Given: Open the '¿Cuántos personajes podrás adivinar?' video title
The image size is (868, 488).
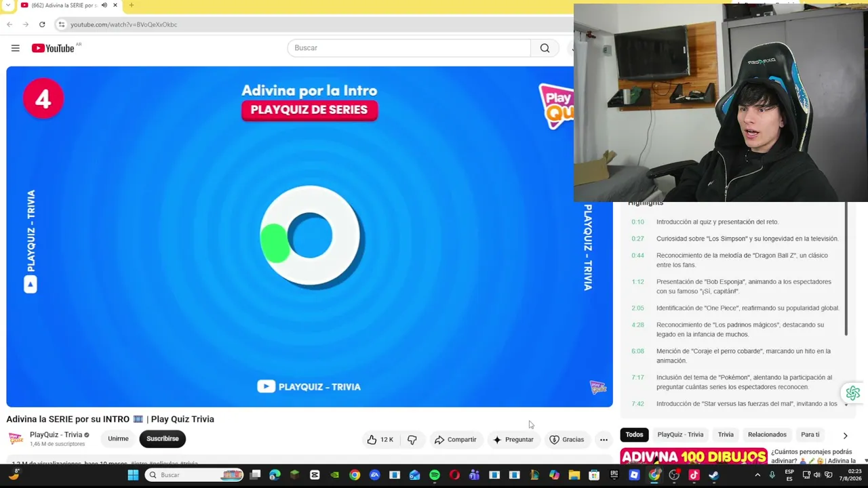Looking at the screenshot, I should pos(813,456).
